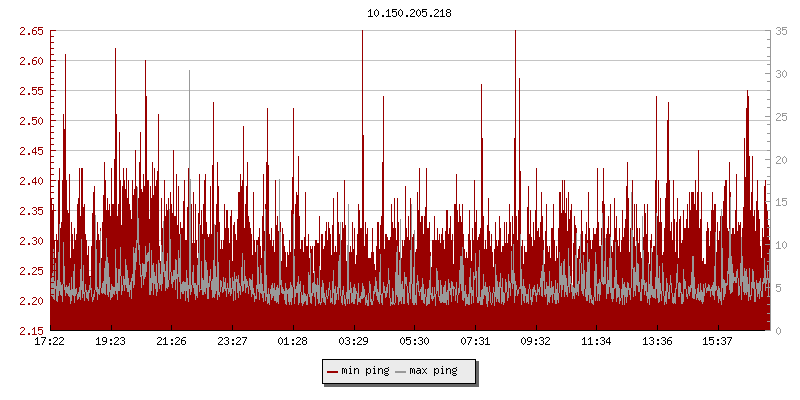
Task: Click the 20 right axis value
Action: (782, 160)
